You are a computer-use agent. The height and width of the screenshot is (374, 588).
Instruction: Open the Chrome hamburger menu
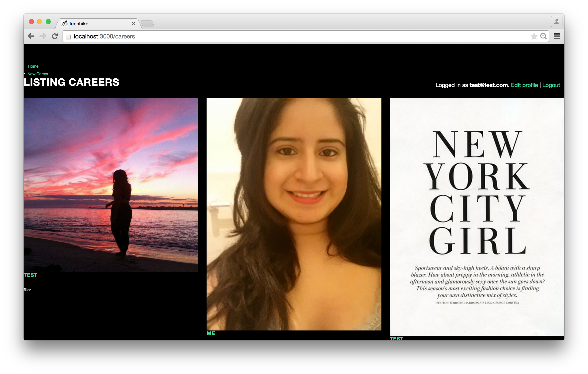[557, 36]
